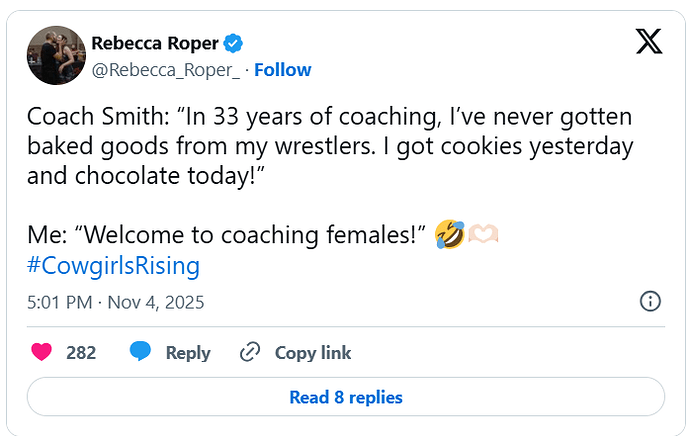The image size is (690, 443).
Task: Open the Rebecca Roper display name
Action: coord(155,43)
